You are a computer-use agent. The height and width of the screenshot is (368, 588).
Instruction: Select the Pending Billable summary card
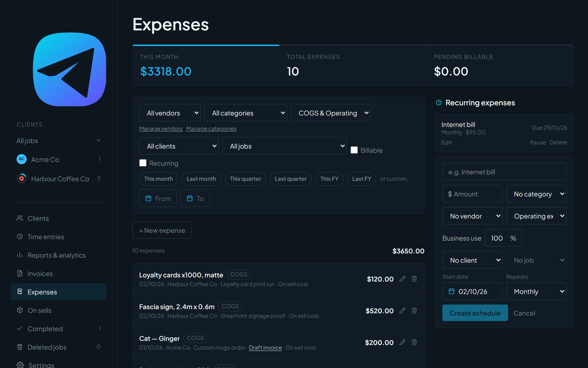click(x=500, y=65)
